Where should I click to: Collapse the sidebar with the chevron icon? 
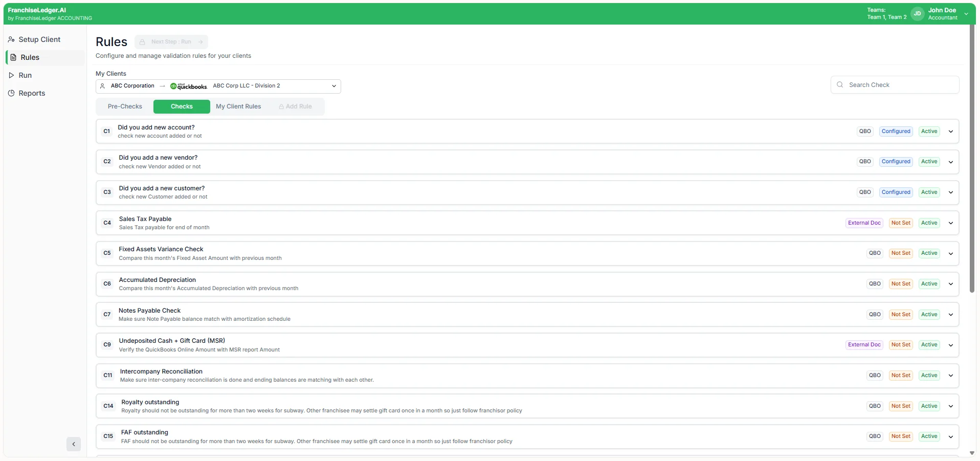[74, 444]
